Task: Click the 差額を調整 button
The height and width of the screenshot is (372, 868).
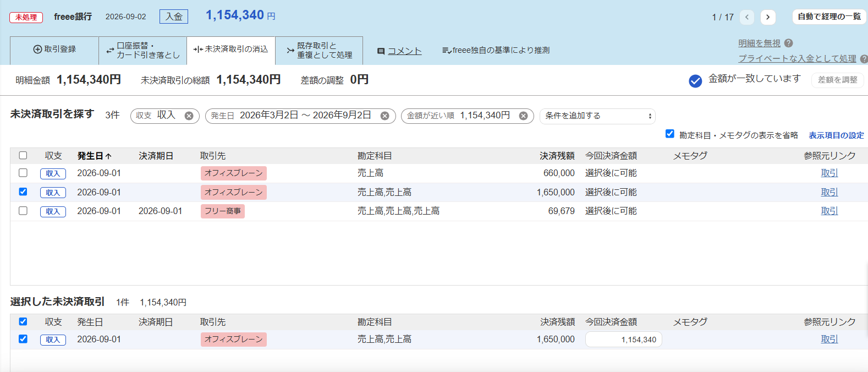Action: (838, 80)
